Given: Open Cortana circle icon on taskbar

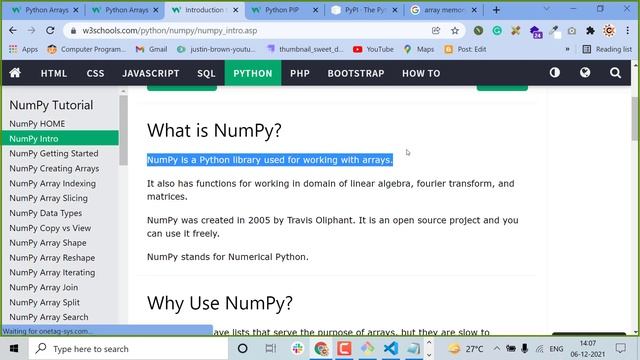Looking at the screenshot, I should [242, 349].
